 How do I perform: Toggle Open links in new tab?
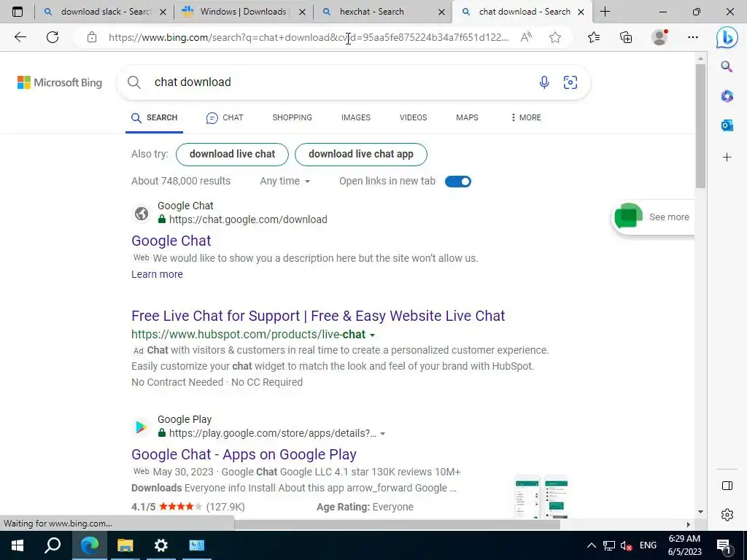[458, 182]
